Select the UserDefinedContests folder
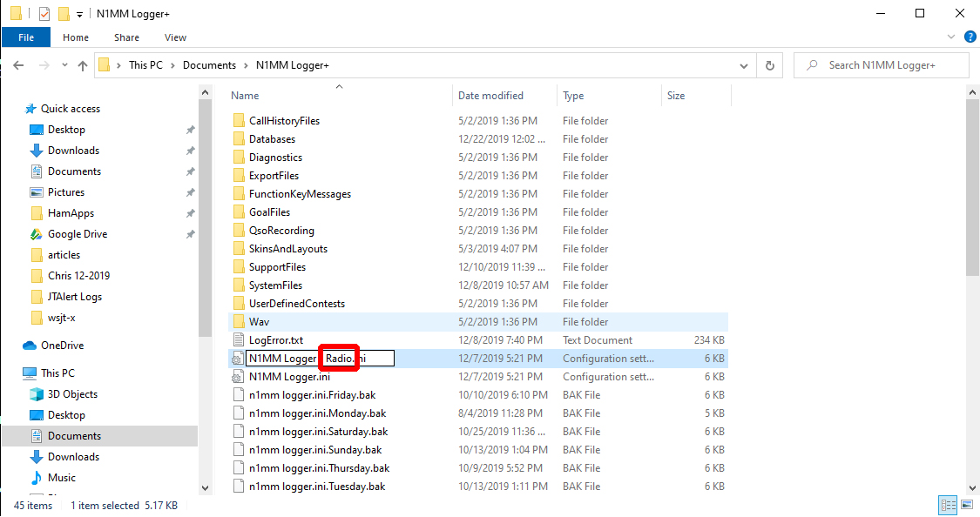 click(297, 304)
